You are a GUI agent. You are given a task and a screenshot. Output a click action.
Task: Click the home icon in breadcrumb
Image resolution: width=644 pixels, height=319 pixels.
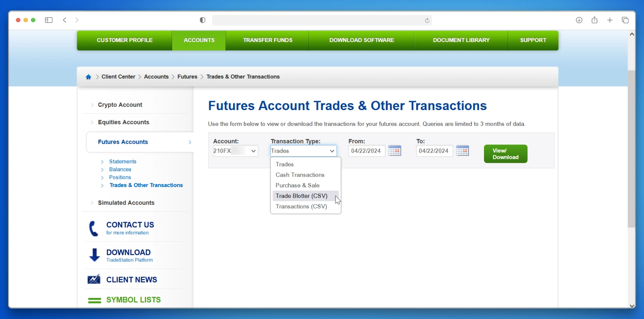(x=89, y=77)
